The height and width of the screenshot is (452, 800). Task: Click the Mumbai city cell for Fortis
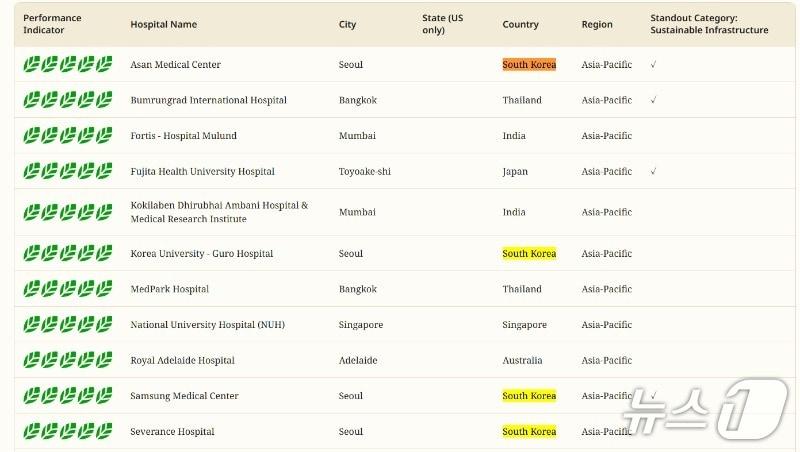pyautogui.click(x=357, y=136)
